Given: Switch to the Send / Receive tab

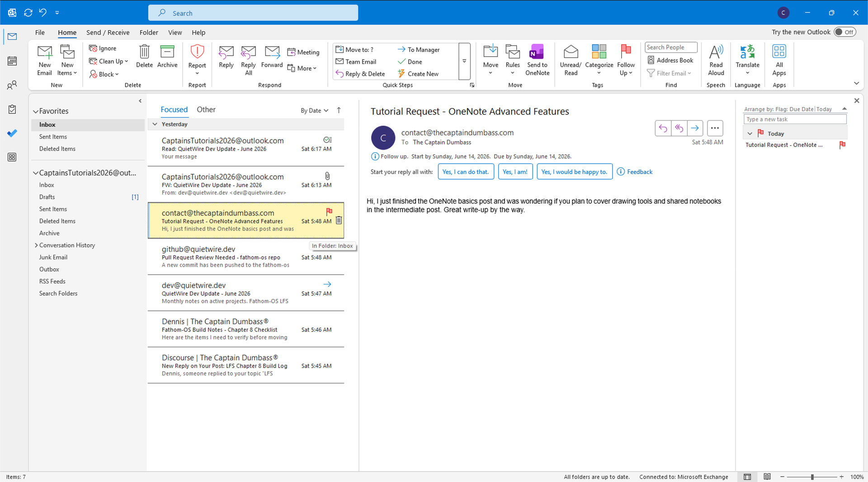Looking at the screenshot, I should (108, 33).
